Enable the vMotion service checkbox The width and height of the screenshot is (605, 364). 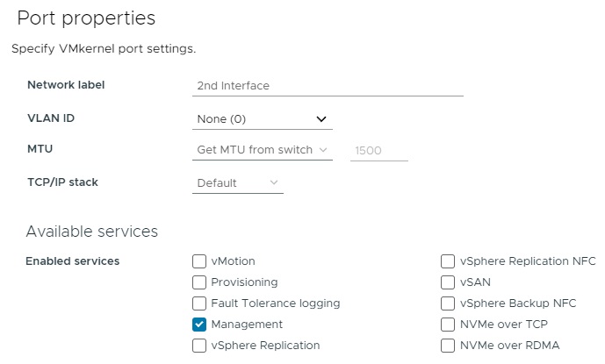tap(199, 261)
